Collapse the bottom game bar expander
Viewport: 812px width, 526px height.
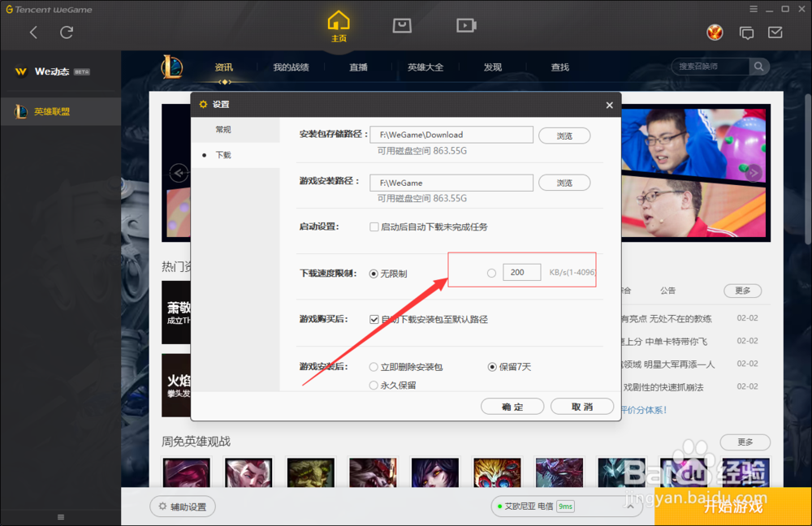[60, 515]
